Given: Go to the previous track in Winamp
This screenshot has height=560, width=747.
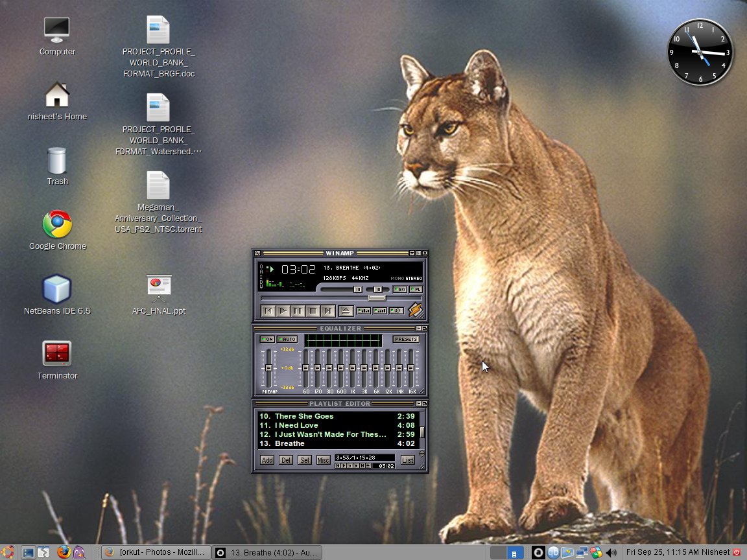Looking at the screenshot, I should click(x=268, y=311).
